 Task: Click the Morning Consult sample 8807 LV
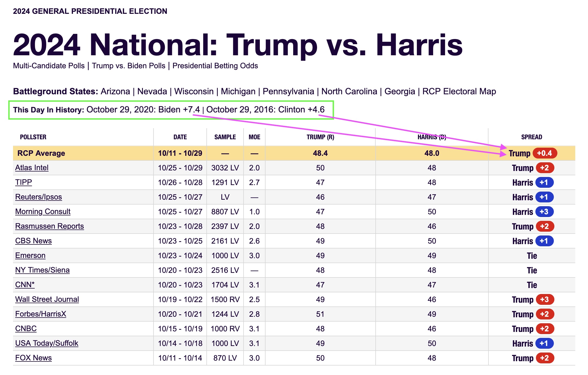225,212
